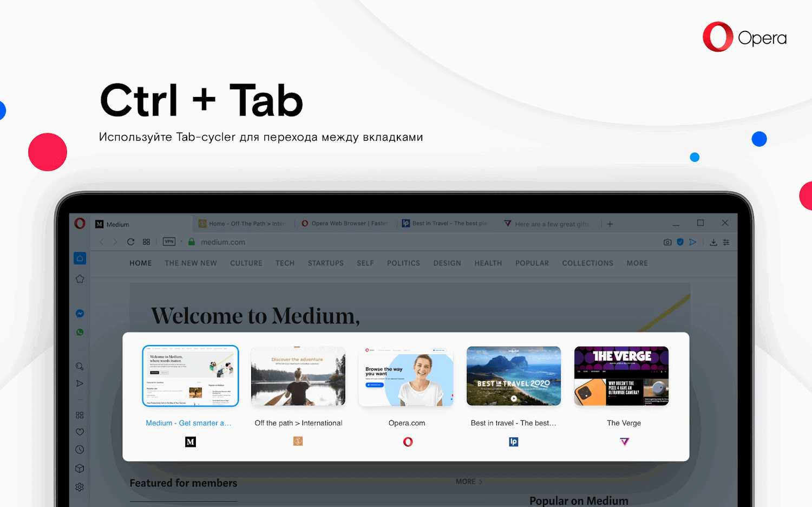This screenshot has width=812, height=507.
Task: Open the STARTUPS section
Action: [326, 263]
